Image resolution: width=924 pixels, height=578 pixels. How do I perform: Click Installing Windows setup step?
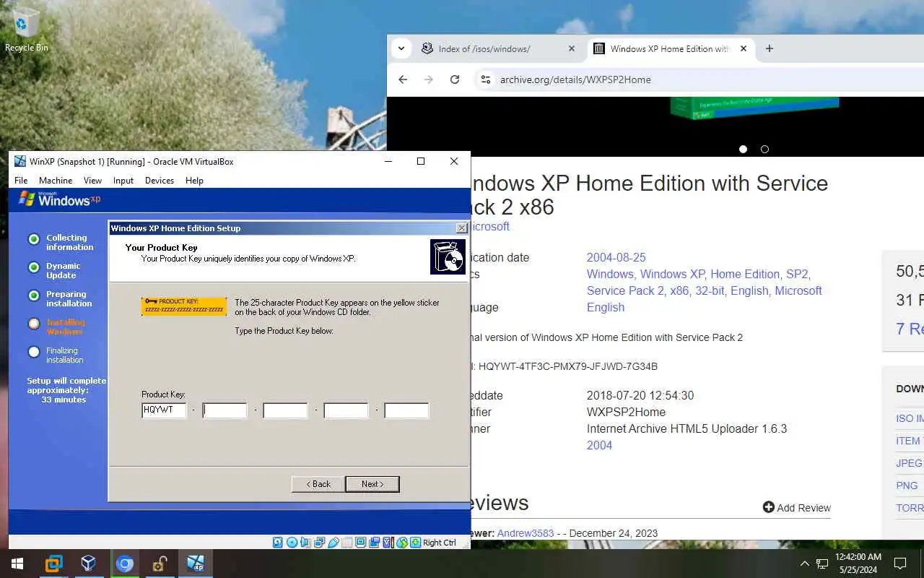(x=66, y=327)
